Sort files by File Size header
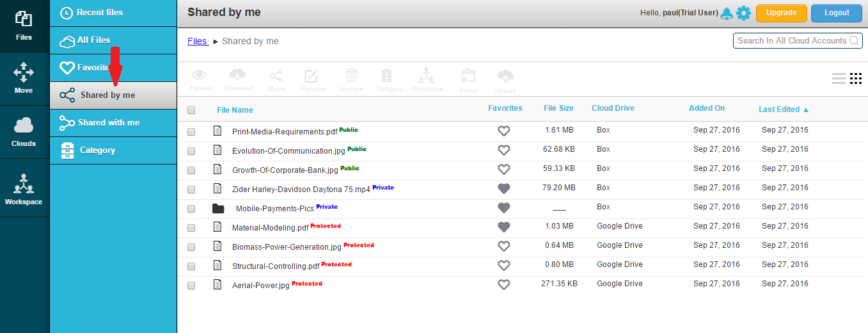This screenshot has width=868, height=333. click(558, 108)
